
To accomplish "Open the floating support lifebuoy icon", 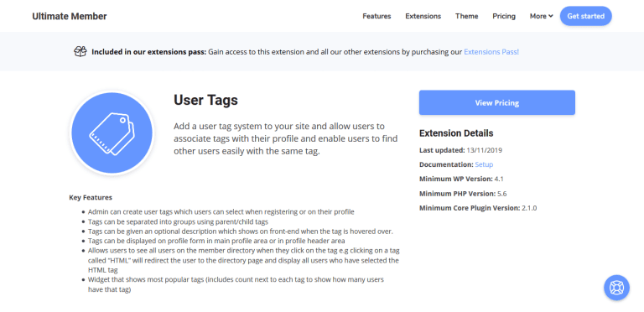I will tap(616, 288).
